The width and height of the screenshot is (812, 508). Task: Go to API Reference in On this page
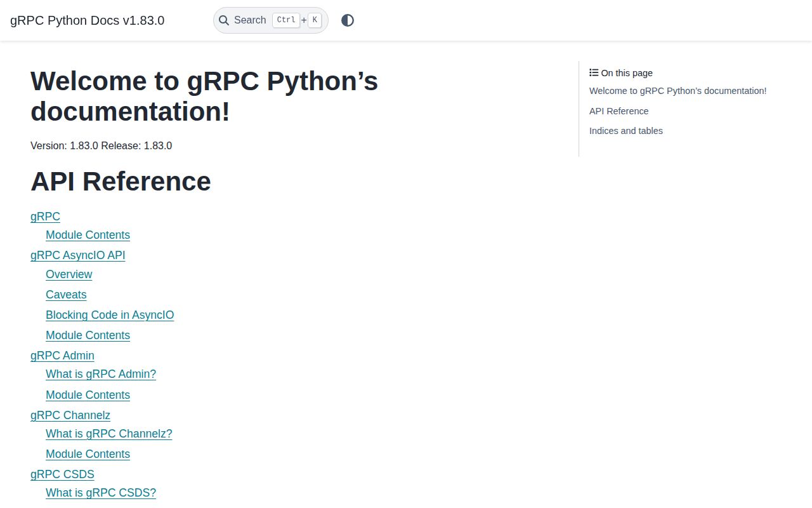(x=619, y=111)
